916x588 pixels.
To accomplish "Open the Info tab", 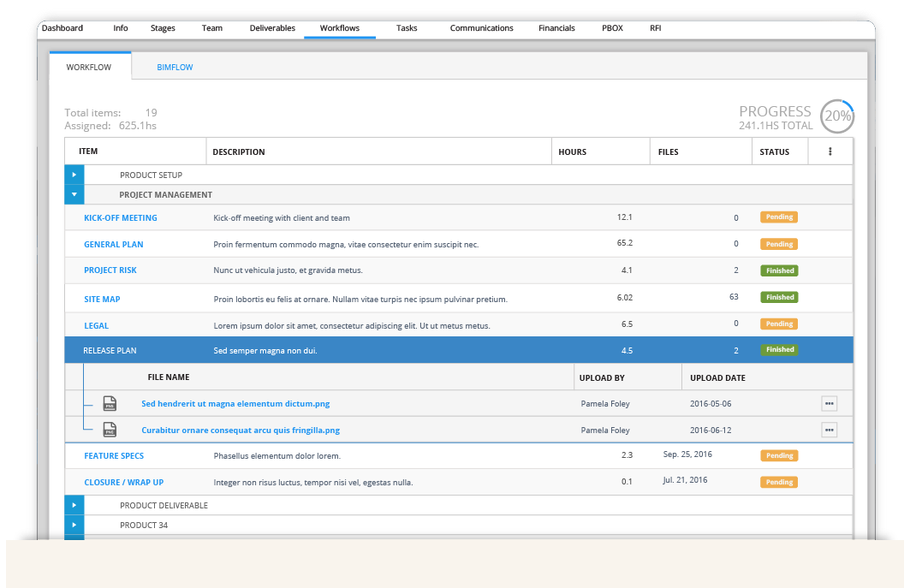I will tap(121, 28).
